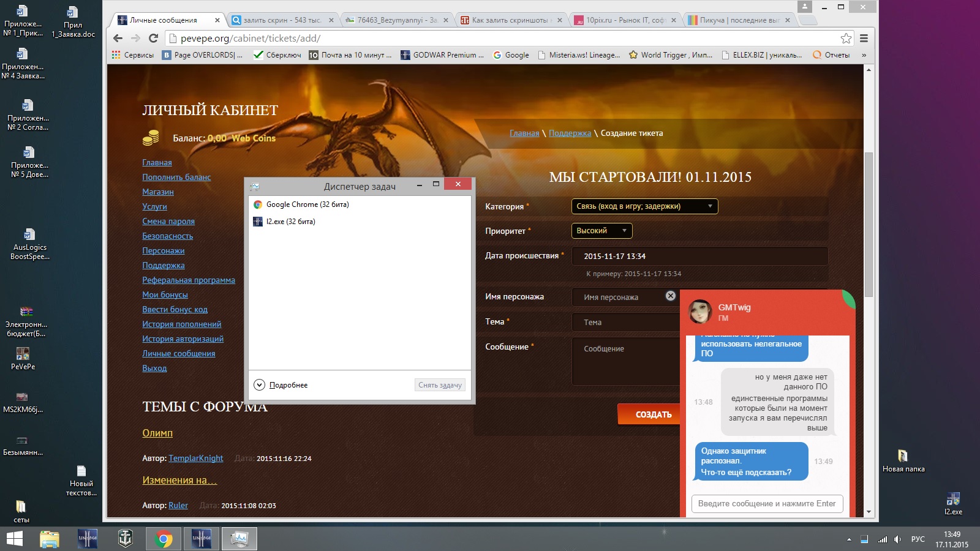Open the Windows Start button

(14, 539)
